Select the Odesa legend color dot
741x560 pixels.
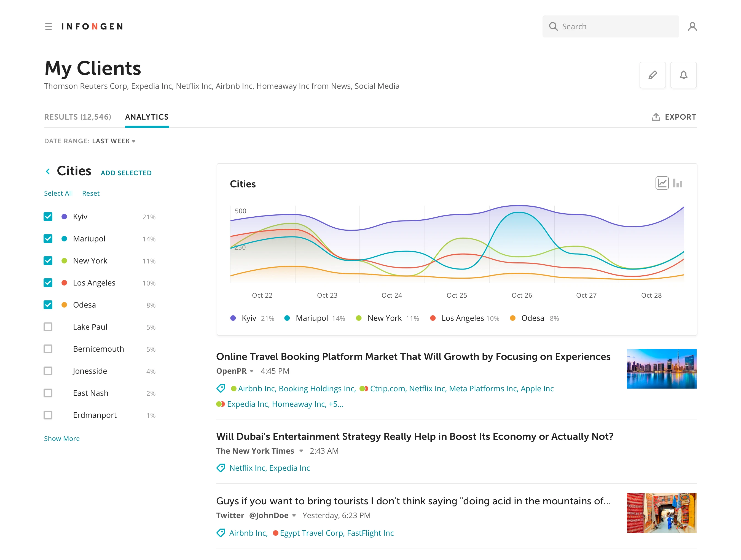512,318
